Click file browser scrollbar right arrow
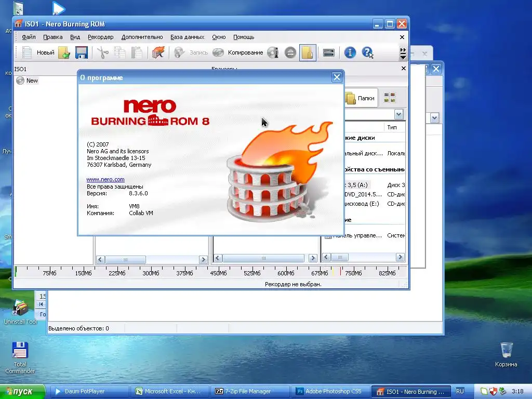The width and height of the screenshot is (532, 399). tap(400, 257)
